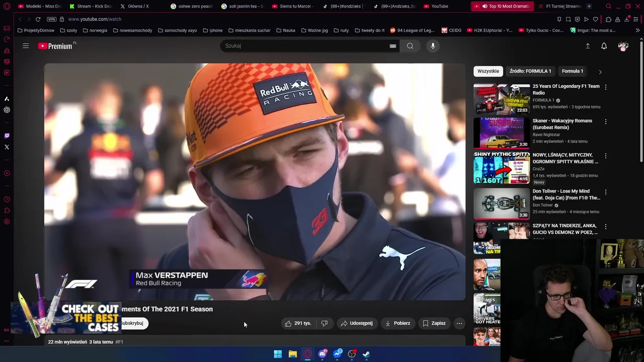Like the video with 291 tys. likes
The height and width of the screenshot is (362, 644).
pos(298,323)
